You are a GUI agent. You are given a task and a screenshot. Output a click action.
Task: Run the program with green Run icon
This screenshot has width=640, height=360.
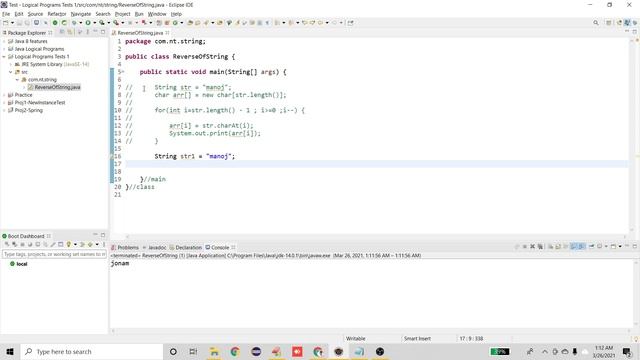pyautogui.click(x=88, y=23)
